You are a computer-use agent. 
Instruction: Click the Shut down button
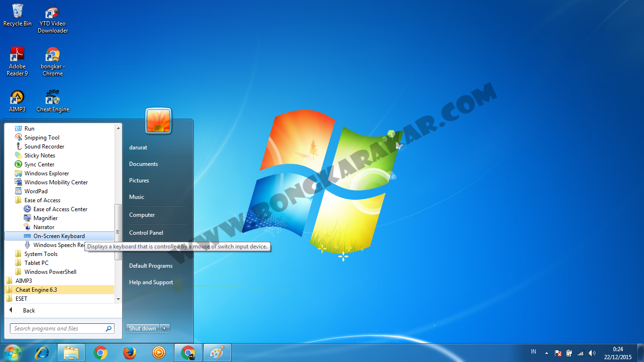pos(143,329)
